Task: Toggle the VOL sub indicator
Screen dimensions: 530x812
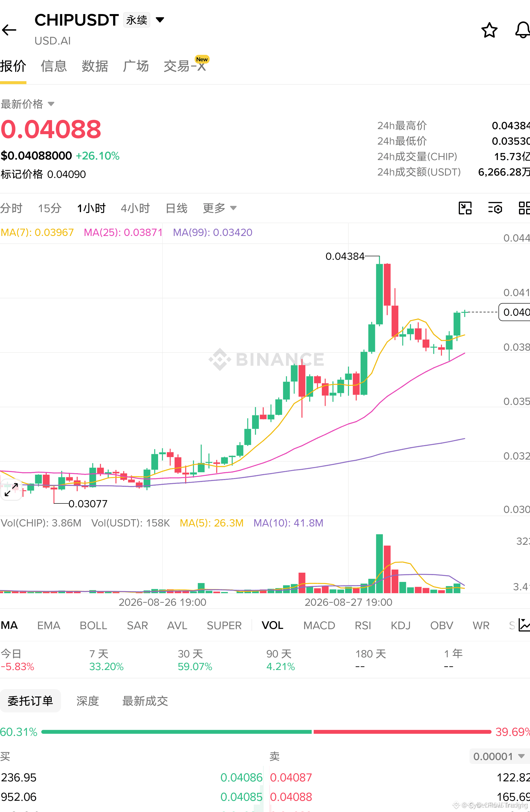Action: point(273,625)
